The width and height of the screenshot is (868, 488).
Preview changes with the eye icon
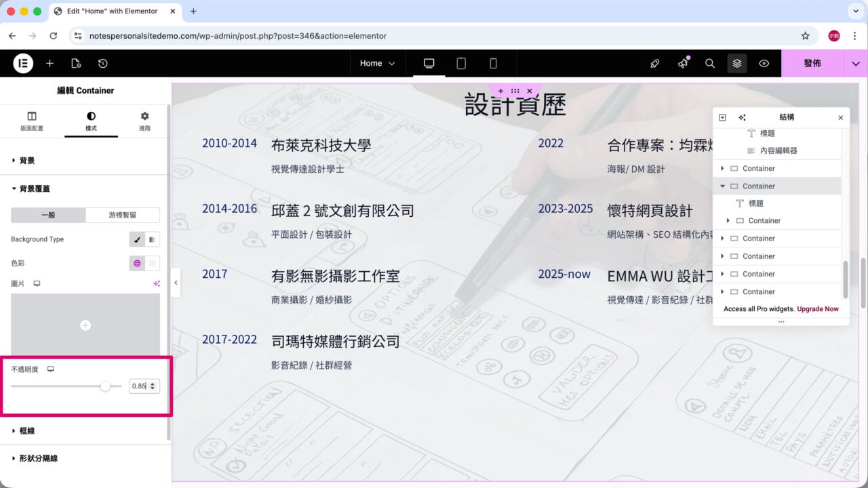tap(764, 63)
